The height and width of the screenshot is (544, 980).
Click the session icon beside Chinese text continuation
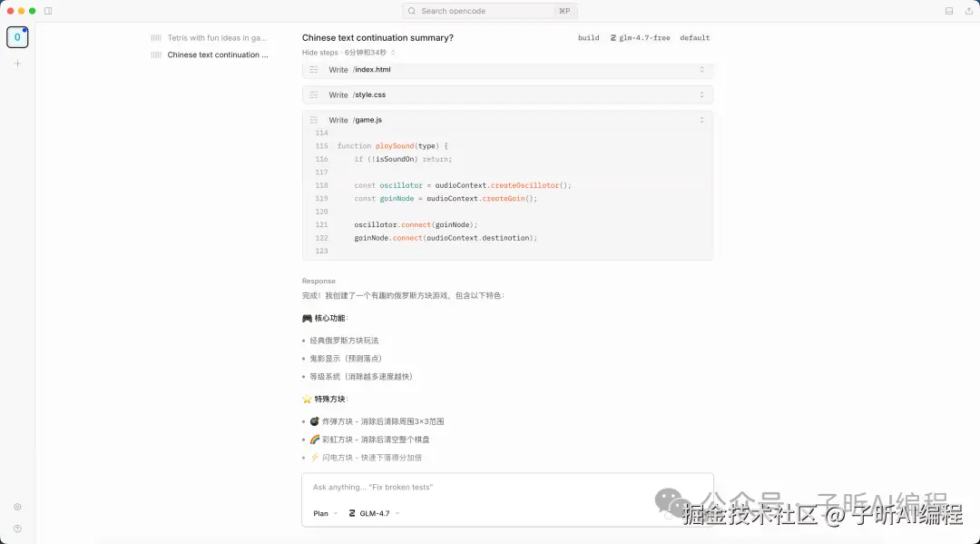tap(156, 55)
